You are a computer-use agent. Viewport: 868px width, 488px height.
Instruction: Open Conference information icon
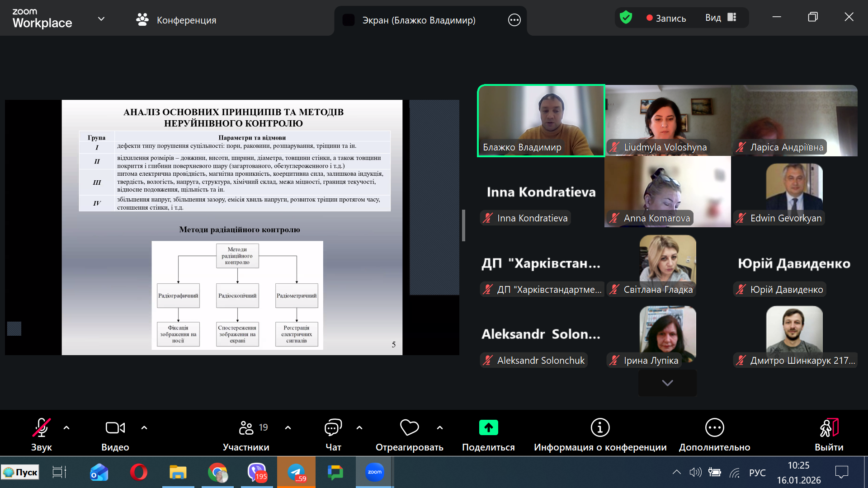pyautogui.click(x=600, y=428)
